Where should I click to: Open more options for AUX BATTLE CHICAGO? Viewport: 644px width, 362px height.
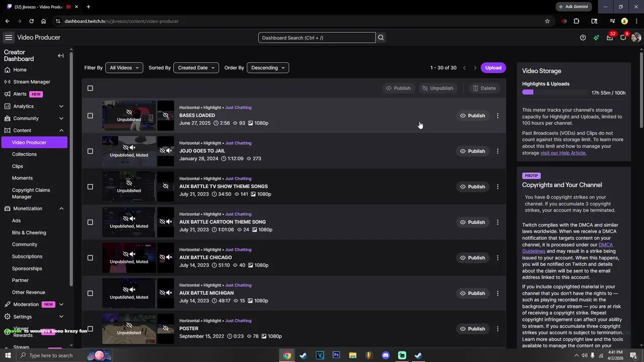coord(498,258)
